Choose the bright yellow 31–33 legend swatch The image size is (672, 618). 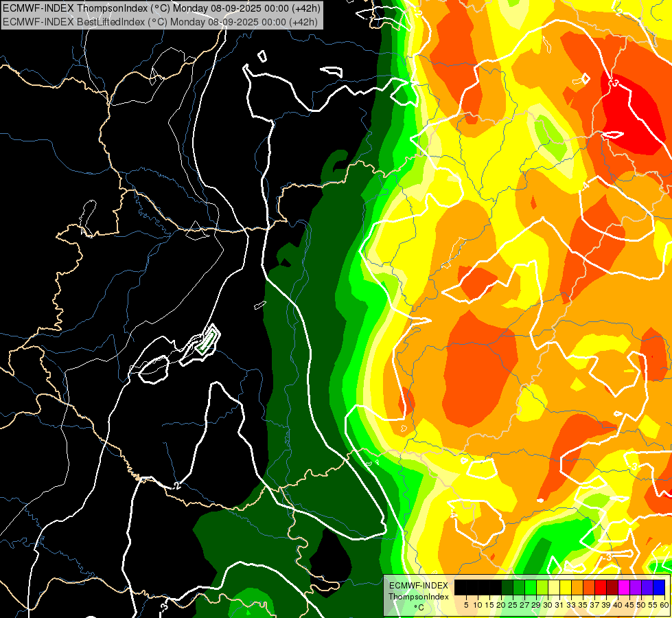(566, 587)
